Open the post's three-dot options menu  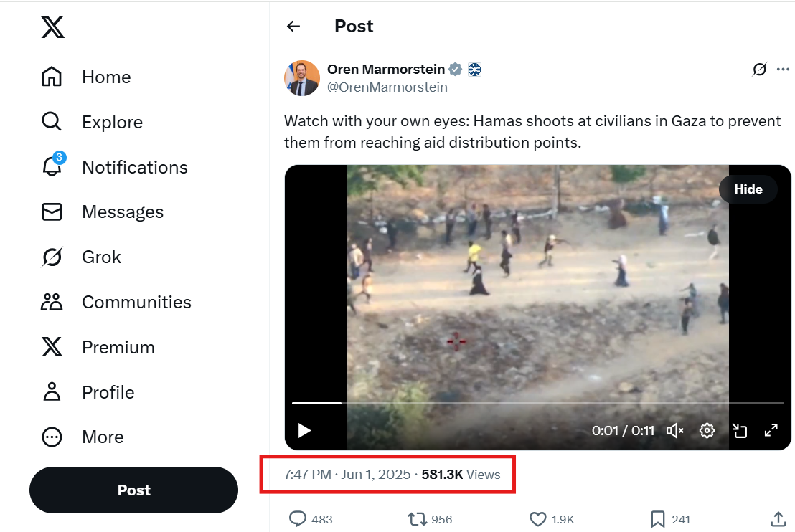pos(783,70)
